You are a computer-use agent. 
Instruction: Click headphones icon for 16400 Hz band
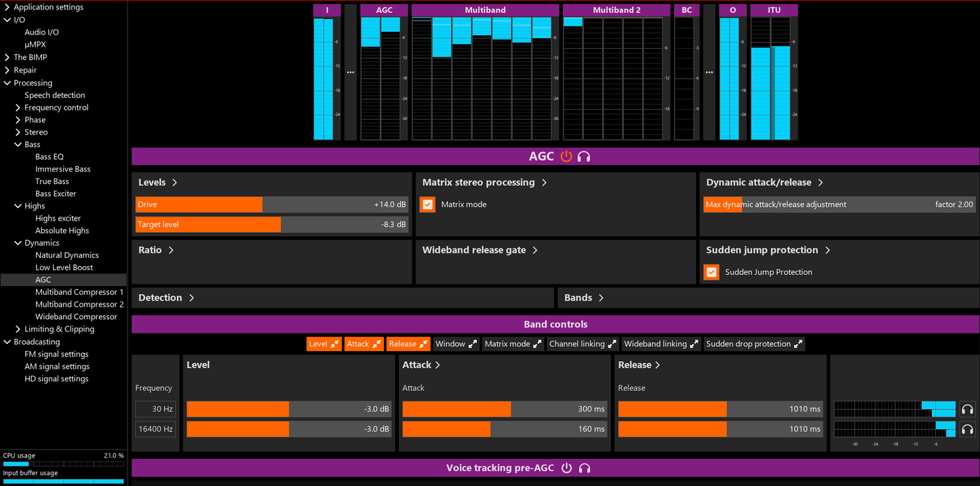click(967, 429)
